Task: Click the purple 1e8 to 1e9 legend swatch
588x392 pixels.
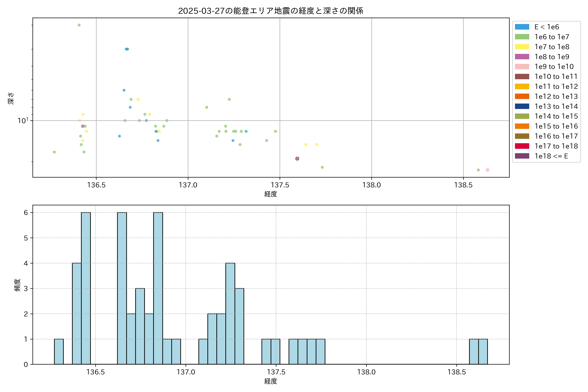Action: 522,57
